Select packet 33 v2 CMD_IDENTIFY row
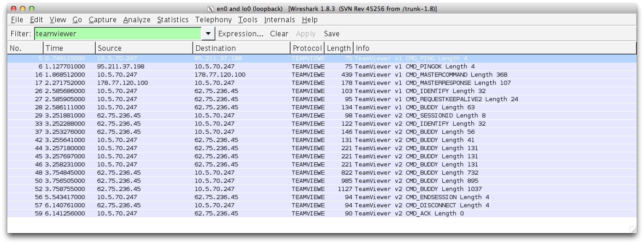Viewport: 644px width, 244px height. (322, 124)
